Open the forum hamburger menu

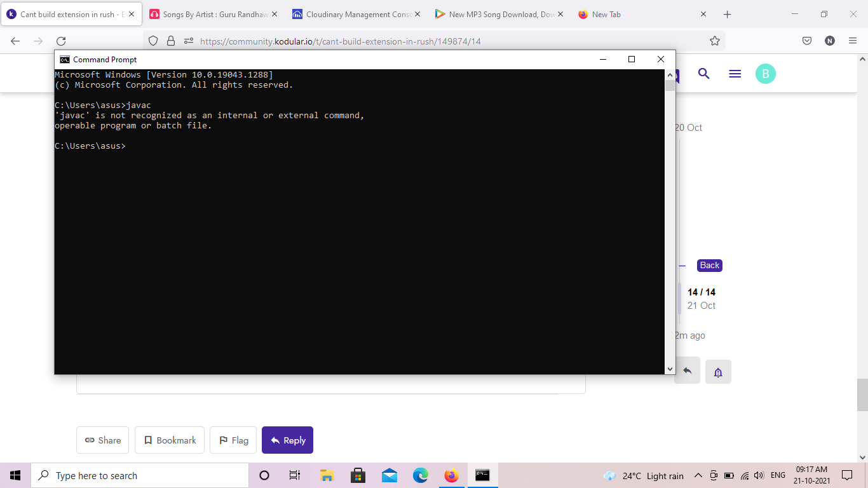[735, 74]
